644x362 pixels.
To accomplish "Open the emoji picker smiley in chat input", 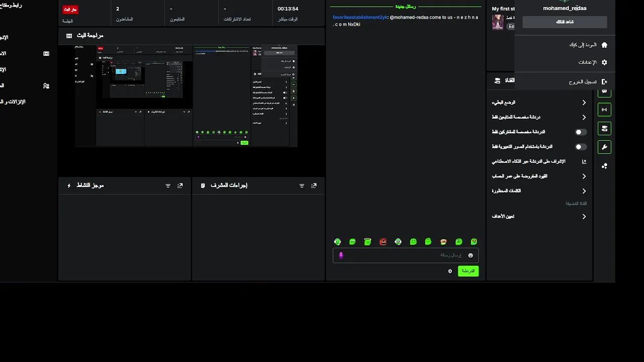I will [x=471, y=255].
